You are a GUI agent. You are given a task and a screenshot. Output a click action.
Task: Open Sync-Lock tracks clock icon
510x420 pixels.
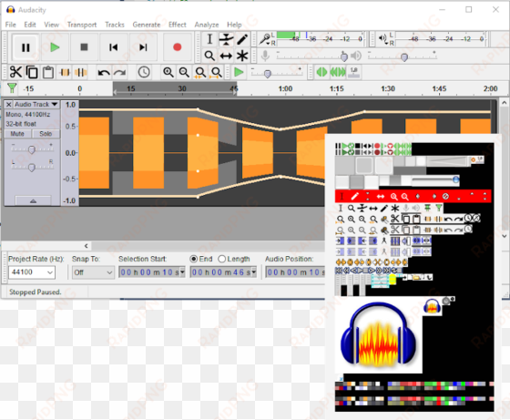tap(144, 72)
